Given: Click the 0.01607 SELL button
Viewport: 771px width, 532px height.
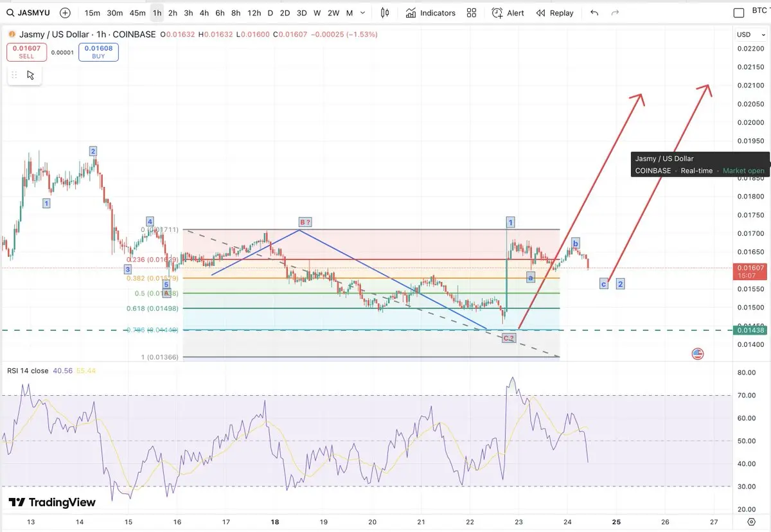Looking at the screenshot, I should [26, 52].
